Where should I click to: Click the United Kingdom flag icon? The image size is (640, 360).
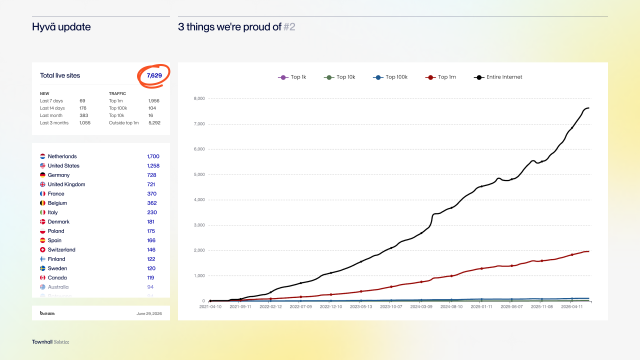tap(42, 184)
